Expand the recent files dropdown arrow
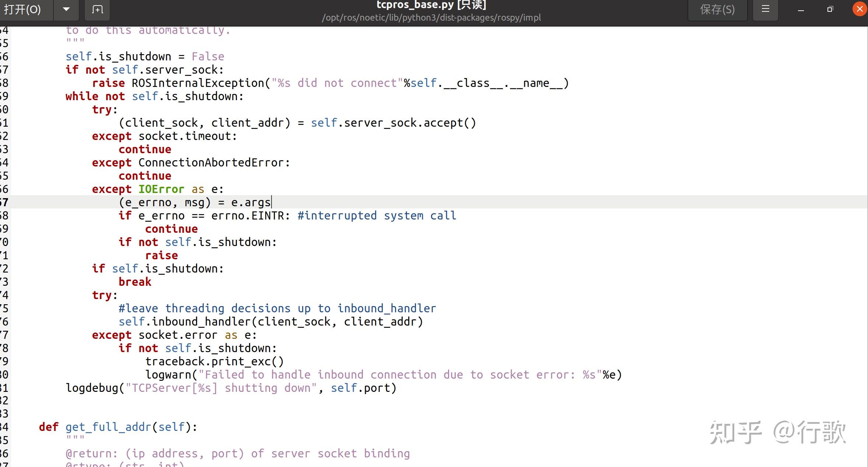Viewport: 868px width, 467px height. click(66, 10)
